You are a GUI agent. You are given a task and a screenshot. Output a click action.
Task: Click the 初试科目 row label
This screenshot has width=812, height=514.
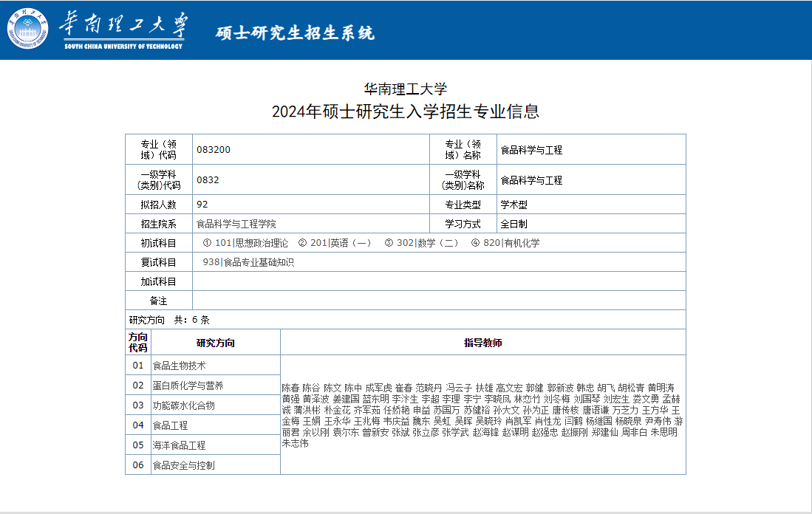(x=158, y=243)
